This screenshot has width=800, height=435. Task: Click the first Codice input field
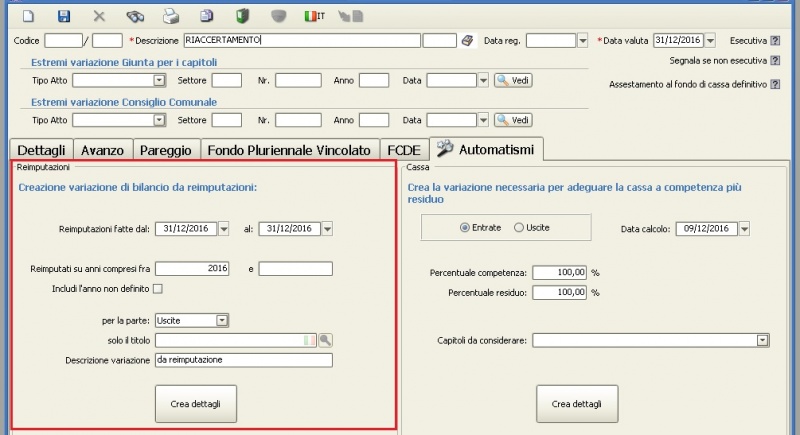[63, 40]
